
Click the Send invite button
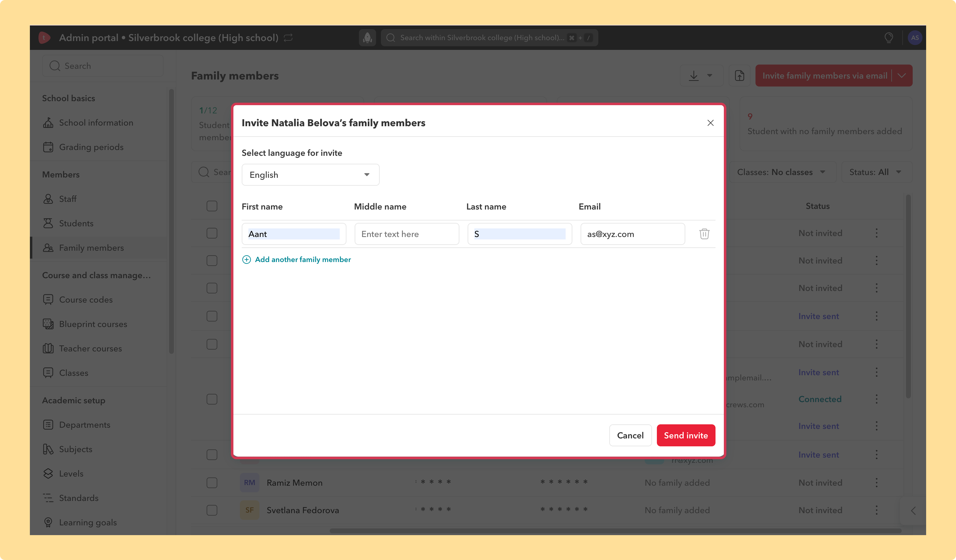coord(686,435)
